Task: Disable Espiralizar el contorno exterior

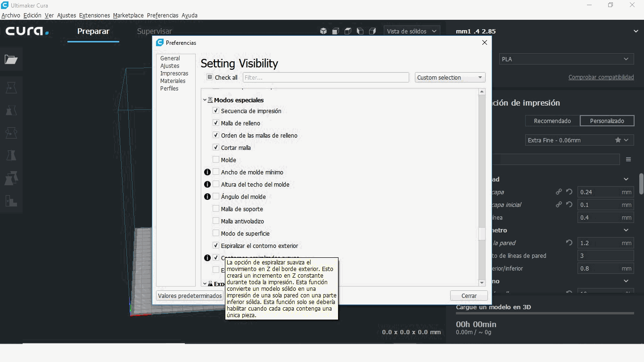Action: point(215,245)
